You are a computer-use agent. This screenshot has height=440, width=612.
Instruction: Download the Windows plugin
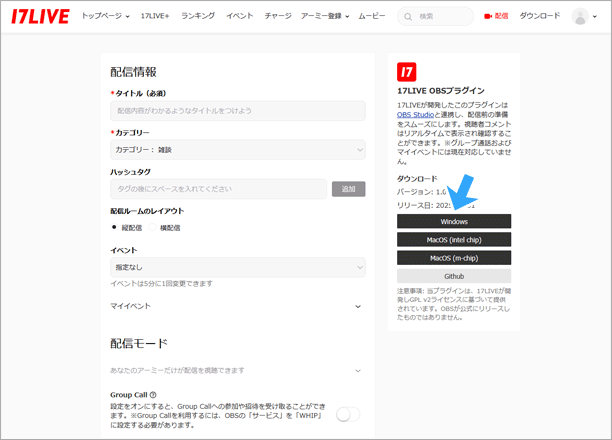(x=454, y=221)
